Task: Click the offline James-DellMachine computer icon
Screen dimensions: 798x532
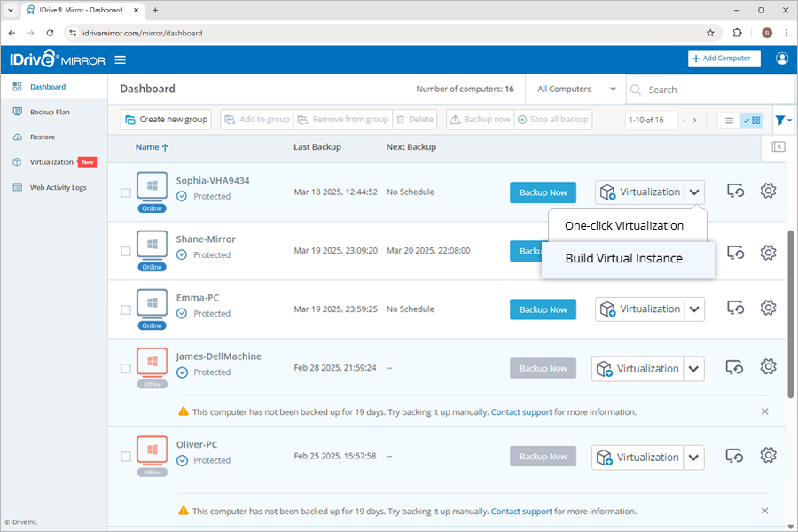Action: click(x=152, y=362)
